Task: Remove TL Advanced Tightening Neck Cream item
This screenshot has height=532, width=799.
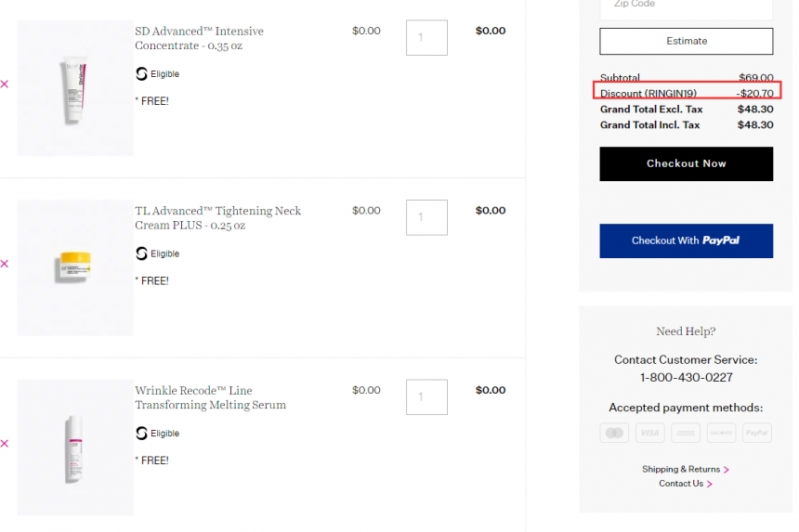Action: pos(5,264)
